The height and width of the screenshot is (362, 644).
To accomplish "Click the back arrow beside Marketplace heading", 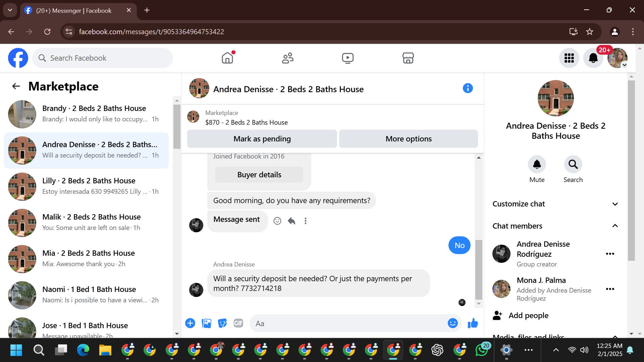I will coord(16,86).
